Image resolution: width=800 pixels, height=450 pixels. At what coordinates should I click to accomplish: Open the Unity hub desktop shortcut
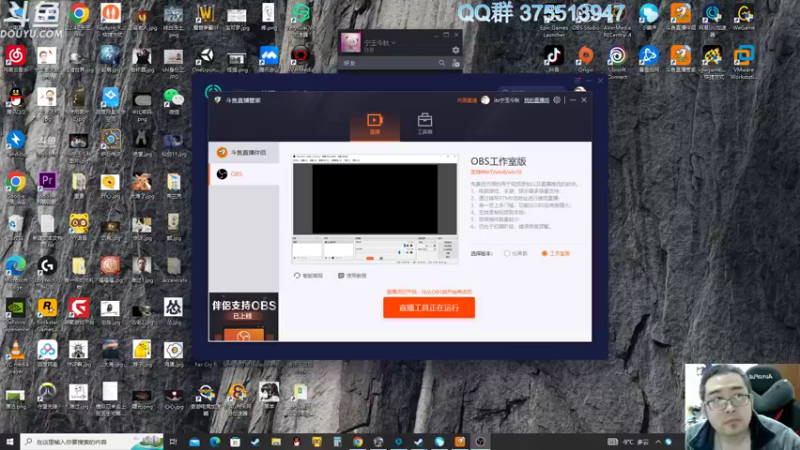tap(206, 58)
